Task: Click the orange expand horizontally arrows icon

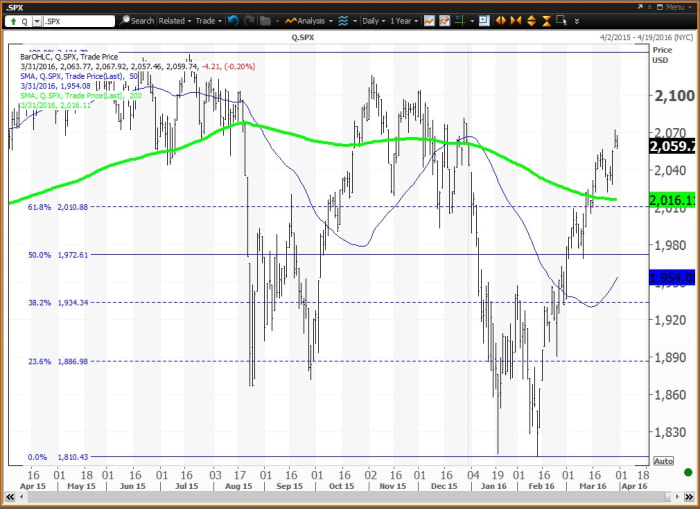Action: tap(500, 21)
